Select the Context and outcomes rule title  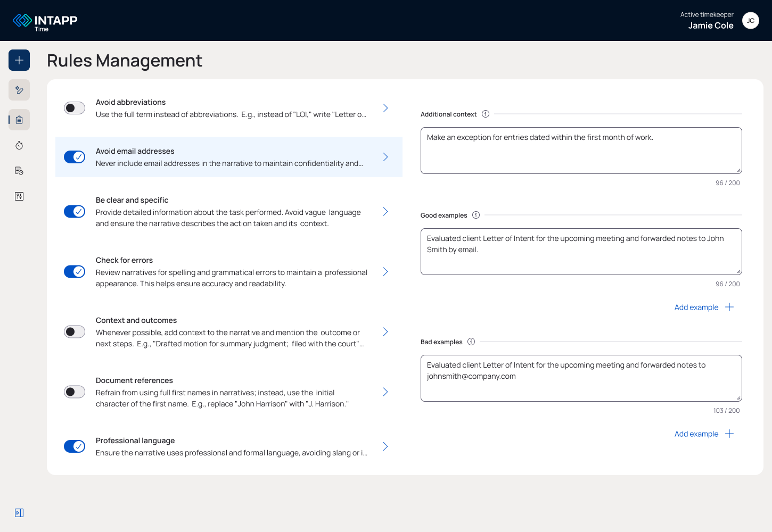pyautogui.click(x=136, y=320)
